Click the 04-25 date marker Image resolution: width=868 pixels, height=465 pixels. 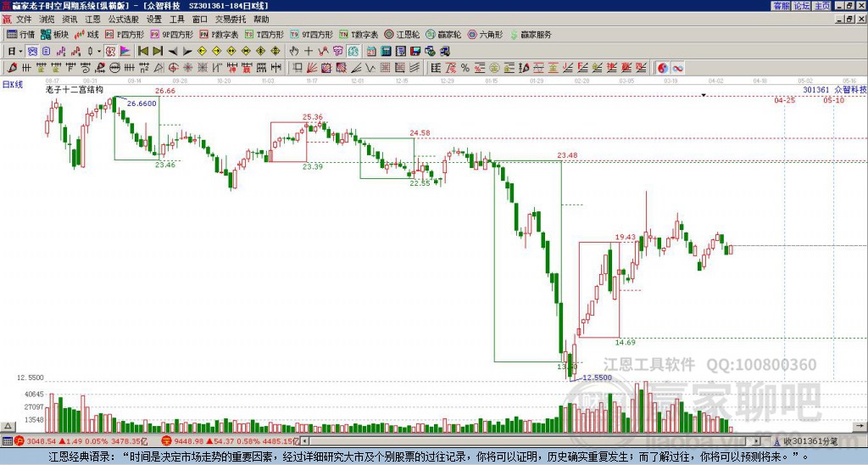784,100
